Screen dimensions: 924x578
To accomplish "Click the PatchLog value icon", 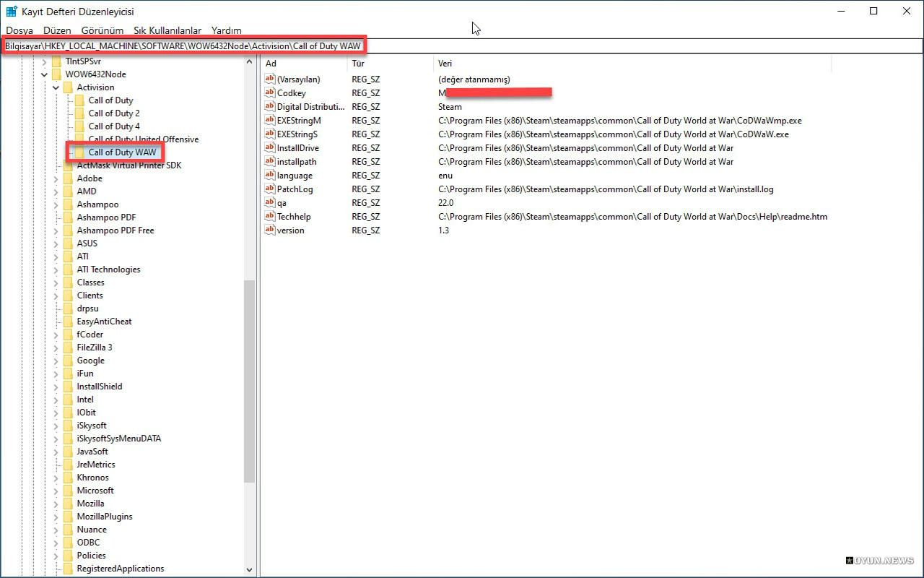I will point(270,189).
